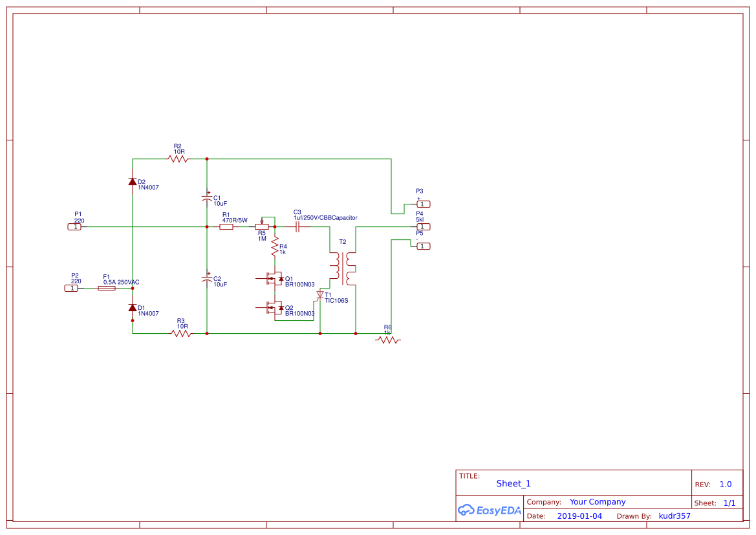Click the 'TIC106S' label text
Image resolution: width=756 pixels, height=535 pixels.
point(336,301)
